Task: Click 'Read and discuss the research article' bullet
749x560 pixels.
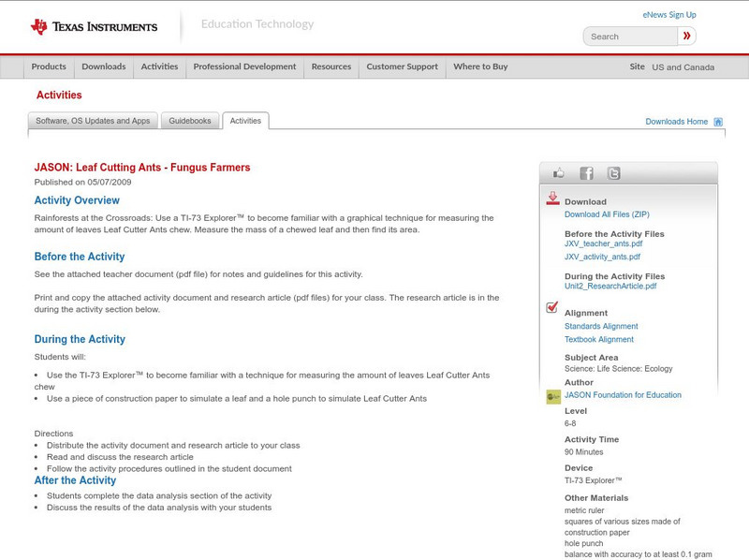Action: point(120,457)
